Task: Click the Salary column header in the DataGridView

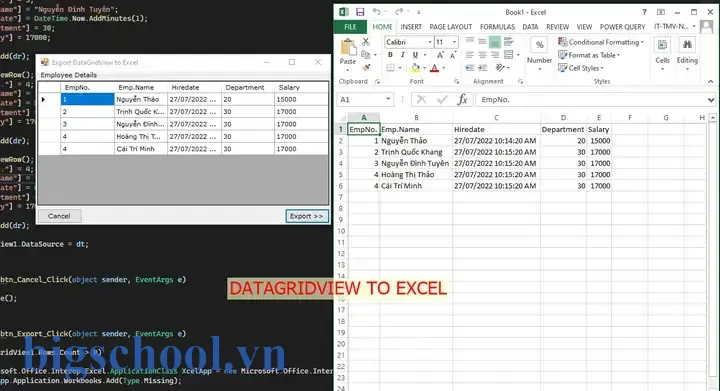Action: pos(302,87)
